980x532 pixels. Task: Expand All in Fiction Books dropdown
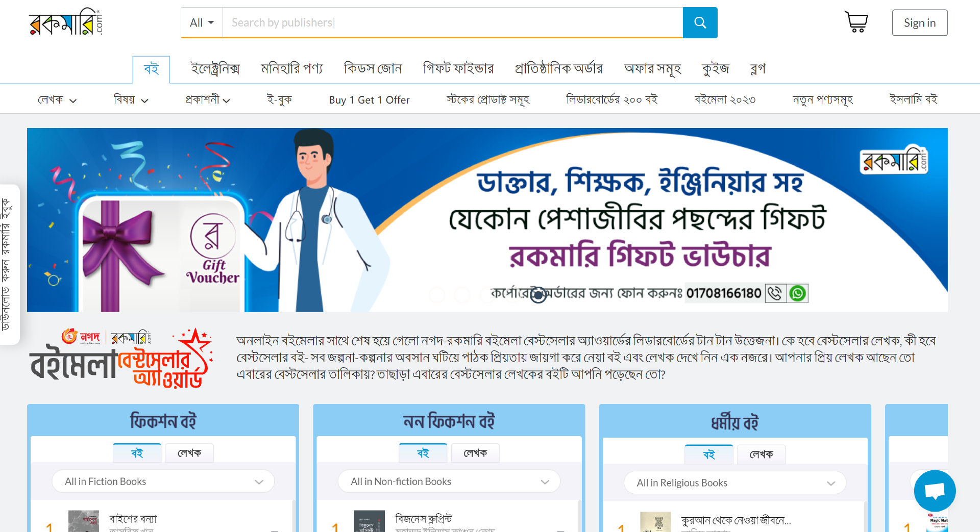163,482
